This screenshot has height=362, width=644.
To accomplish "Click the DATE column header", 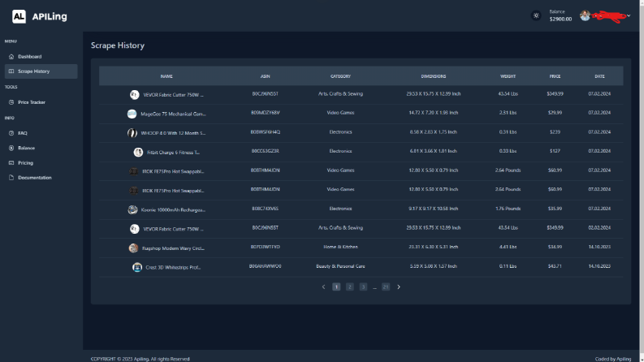I will 599,76.
